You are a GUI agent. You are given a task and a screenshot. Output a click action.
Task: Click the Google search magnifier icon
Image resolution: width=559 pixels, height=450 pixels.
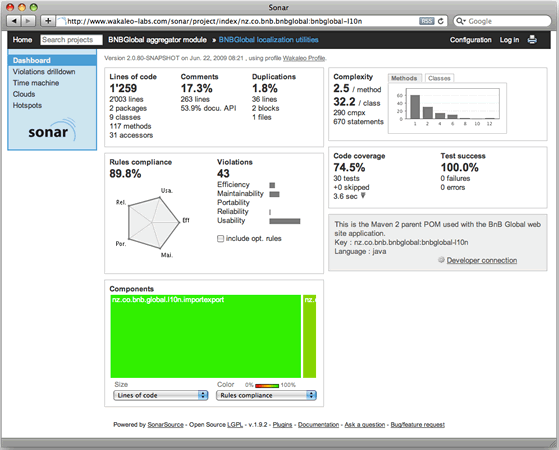click(x=460, y=21)
